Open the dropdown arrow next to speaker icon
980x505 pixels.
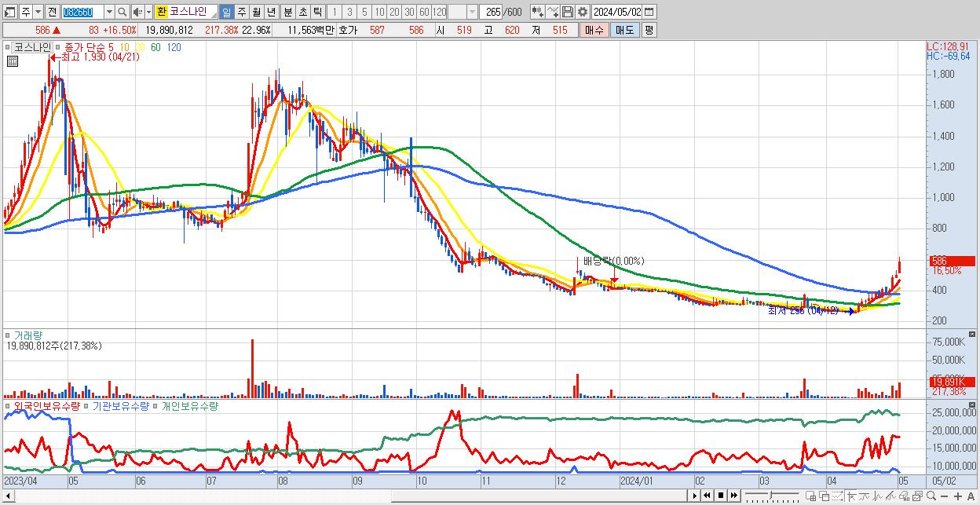pos(148,12)
